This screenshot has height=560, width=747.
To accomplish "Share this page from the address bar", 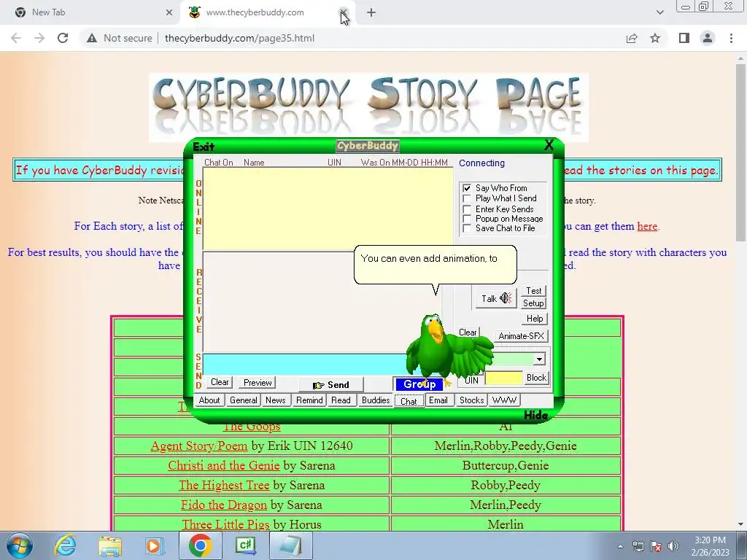I will pos(632,38).
